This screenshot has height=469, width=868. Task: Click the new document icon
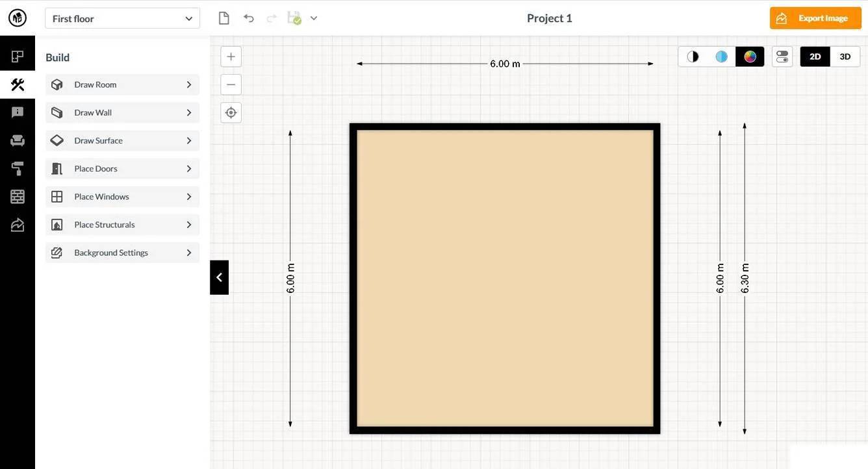pos(224,18)
